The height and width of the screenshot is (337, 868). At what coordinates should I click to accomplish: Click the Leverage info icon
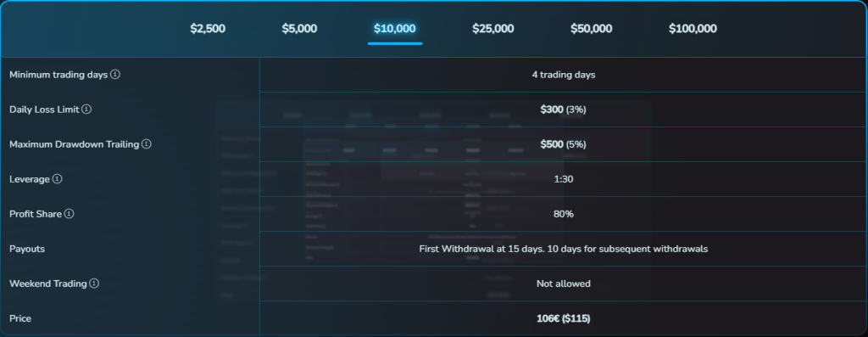[57, 179]
